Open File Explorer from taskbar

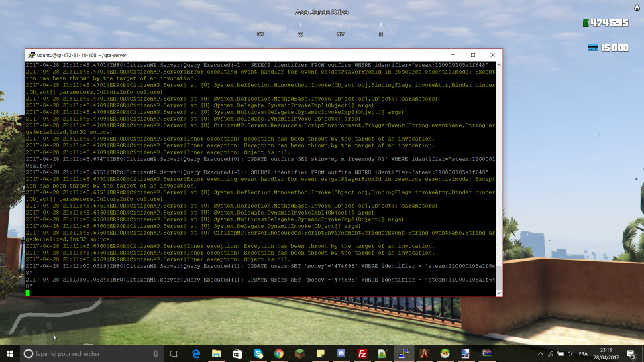click(x=217, y=353)
